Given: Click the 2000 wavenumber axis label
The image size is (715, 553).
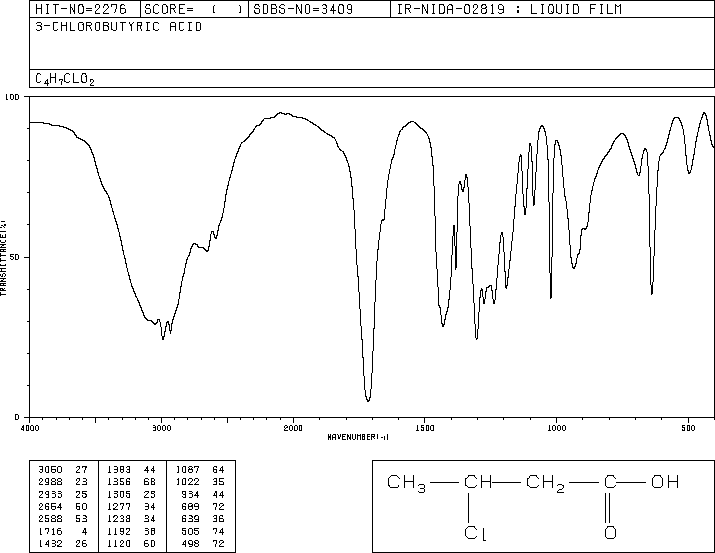Looking at the screenshot, I should pos(293,428).
